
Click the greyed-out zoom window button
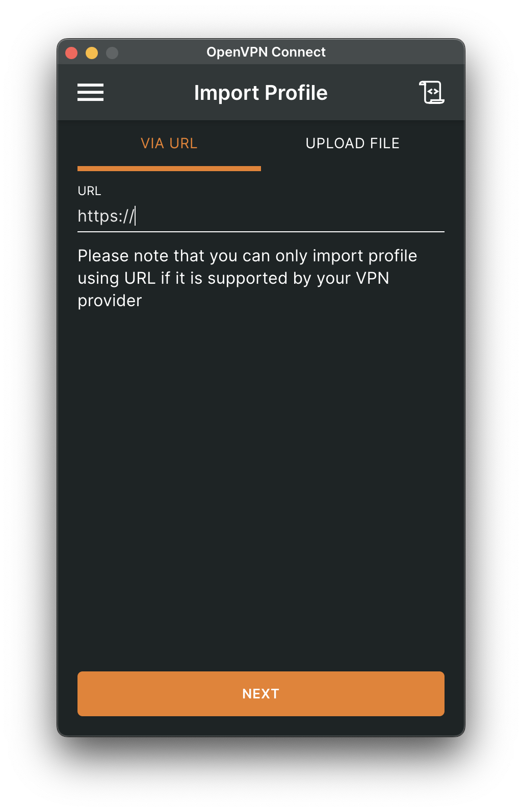coord(112,53)
